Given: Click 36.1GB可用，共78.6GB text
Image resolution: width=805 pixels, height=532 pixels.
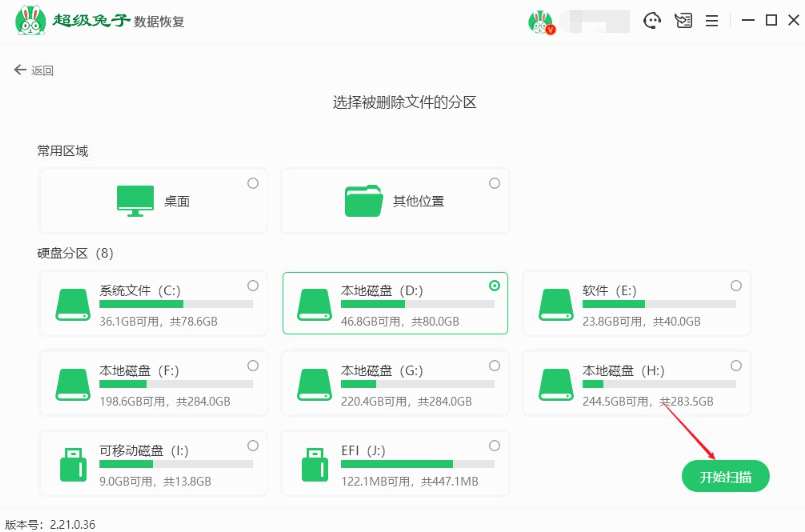Looking at the screenshot, I should pos(159,322).
